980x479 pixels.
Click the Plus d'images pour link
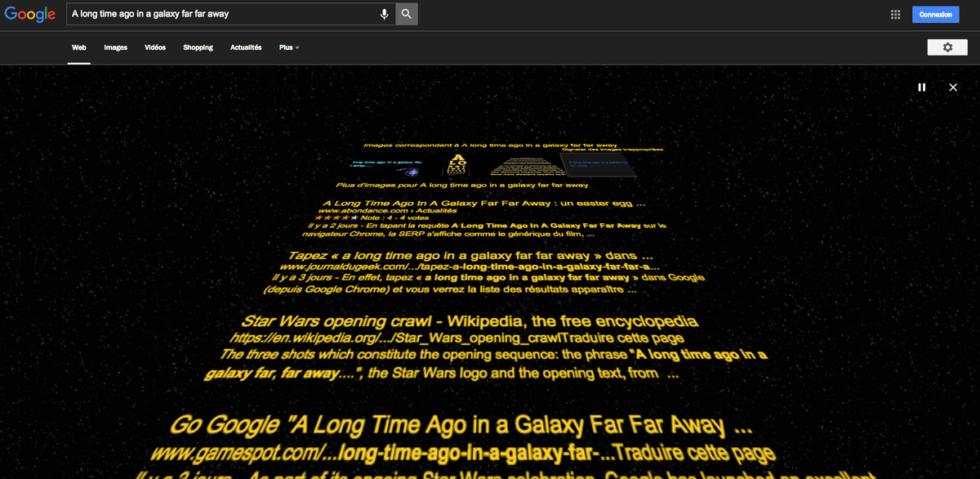pyautogui.click(x=464, y=185)
